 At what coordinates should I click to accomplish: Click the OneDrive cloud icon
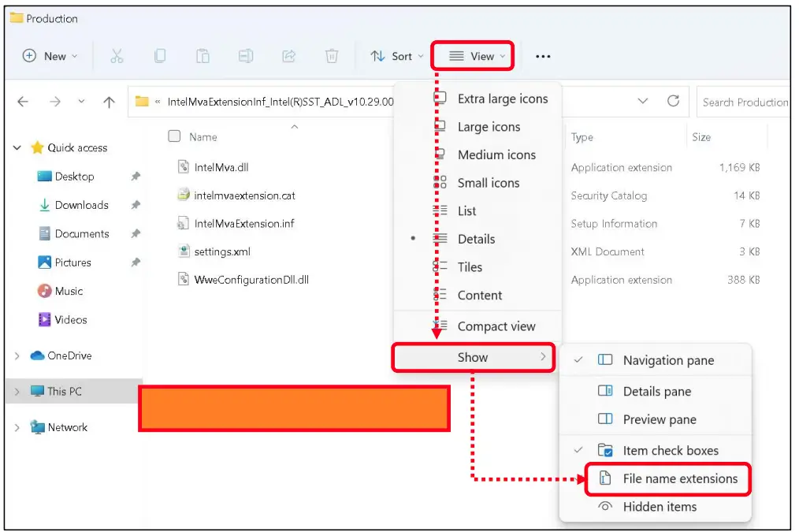point(37,355)
